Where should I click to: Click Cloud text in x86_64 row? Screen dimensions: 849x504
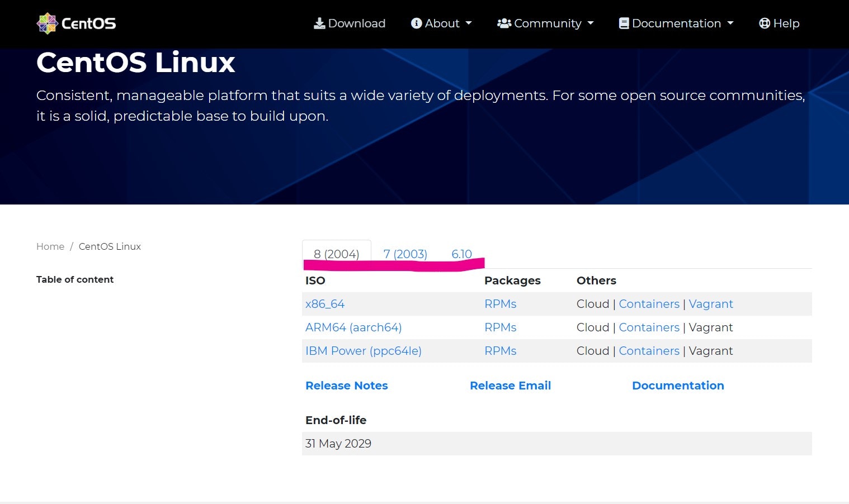[593, 304]
